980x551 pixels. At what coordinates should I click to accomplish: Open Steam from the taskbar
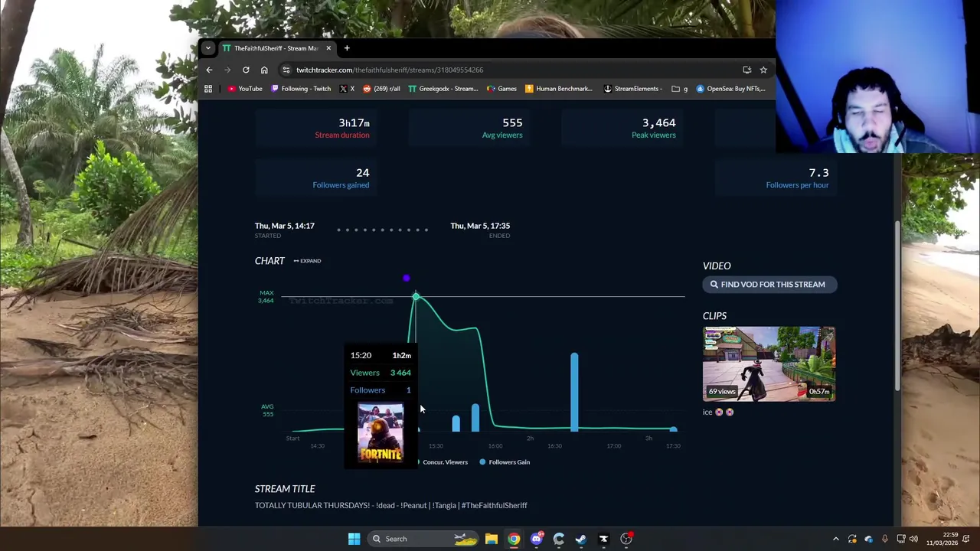581,539
